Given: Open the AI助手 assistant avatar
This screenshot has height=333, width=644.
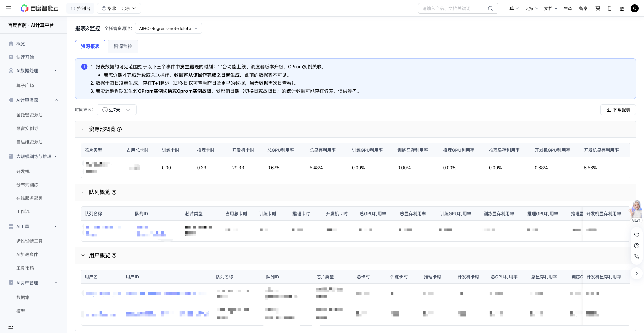Looking at the screenshot, I should [636, 211].
